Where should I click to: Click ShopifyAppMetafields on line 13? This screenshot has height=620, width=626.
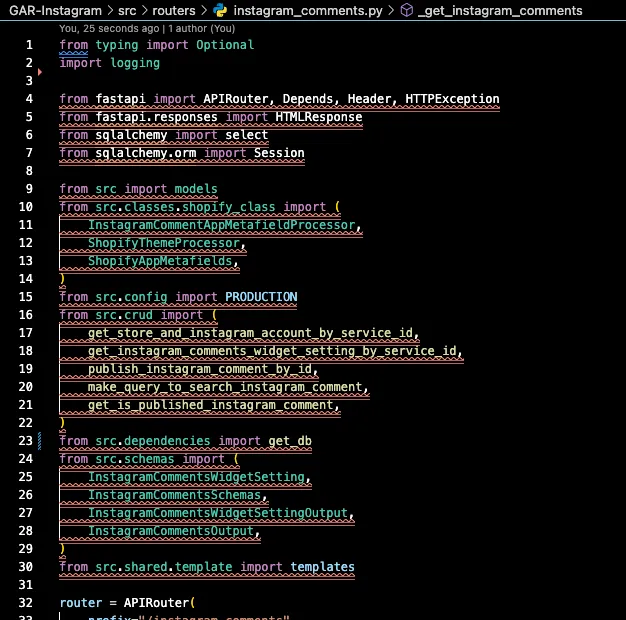coord(160,261)
